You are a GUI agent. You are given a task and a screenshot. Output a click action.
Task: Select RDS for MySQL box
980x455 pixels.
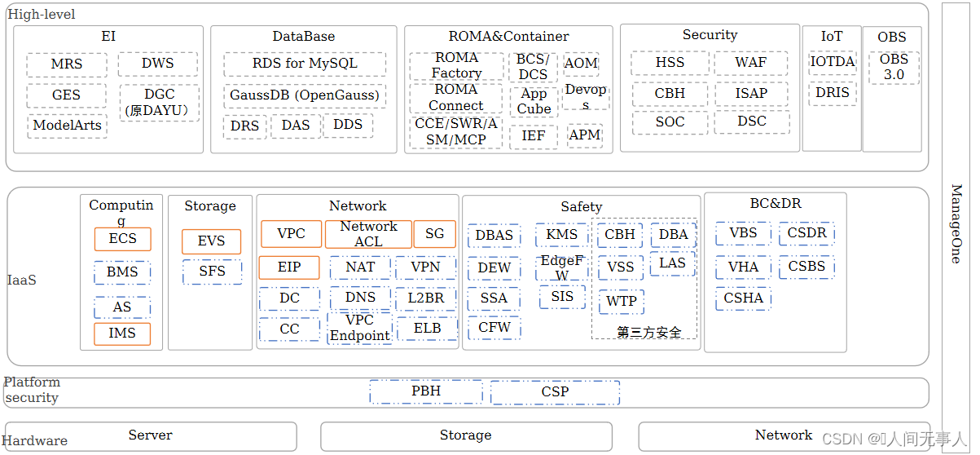(303, 64)
